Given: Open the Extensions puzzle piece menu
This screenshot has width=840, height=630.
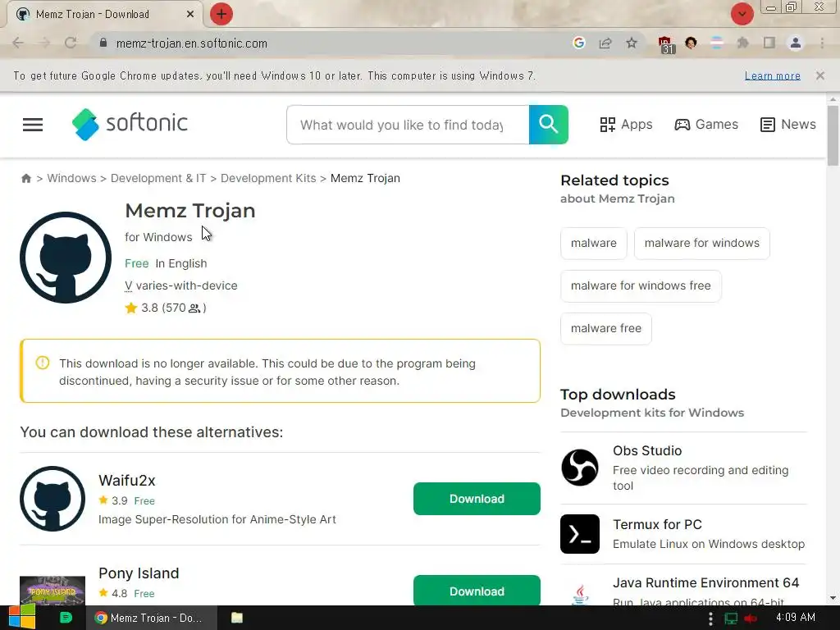Looking at the screenshot, I should click(x=742, y=43).
